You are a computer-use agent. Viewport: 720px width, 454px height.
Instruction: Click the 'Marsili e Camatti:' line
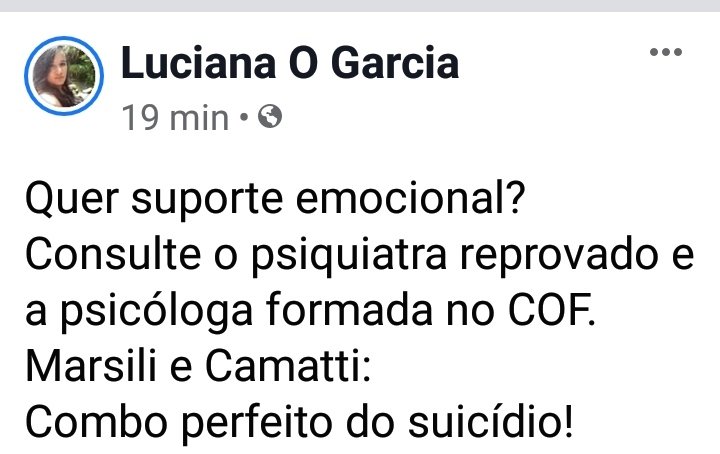click(198, 366)
